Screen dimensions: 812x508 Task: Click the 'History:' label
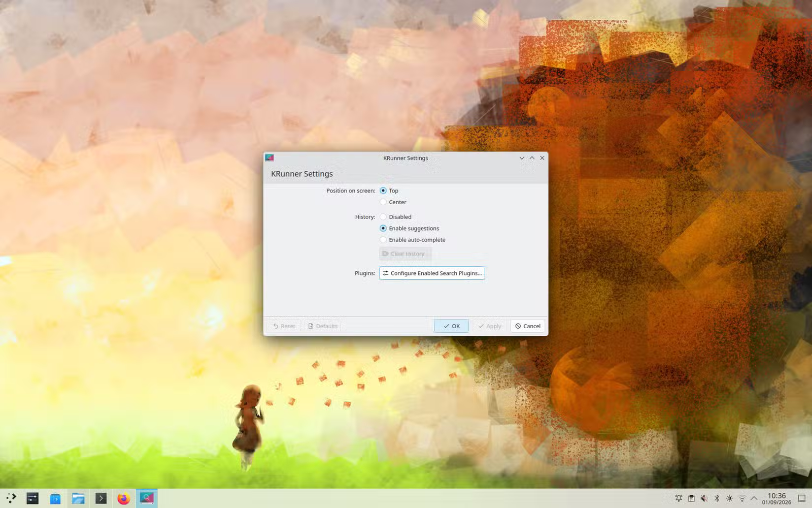(x=365, y=217)
